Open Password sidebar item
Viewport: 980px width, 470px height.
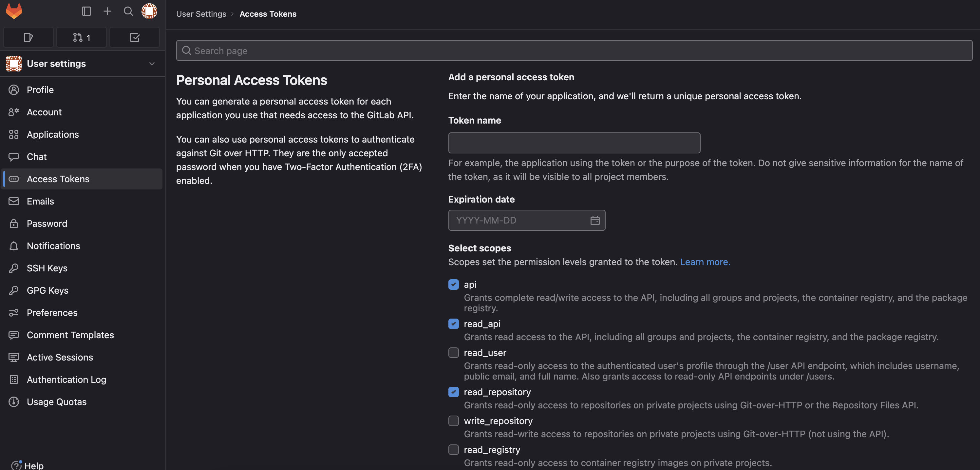click(x=82, y=224)
